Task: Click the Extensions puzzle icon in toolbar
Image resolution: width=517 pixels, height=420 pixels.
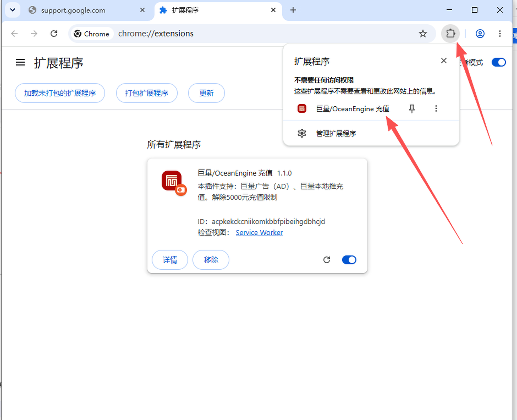Action: click(450, 33)
